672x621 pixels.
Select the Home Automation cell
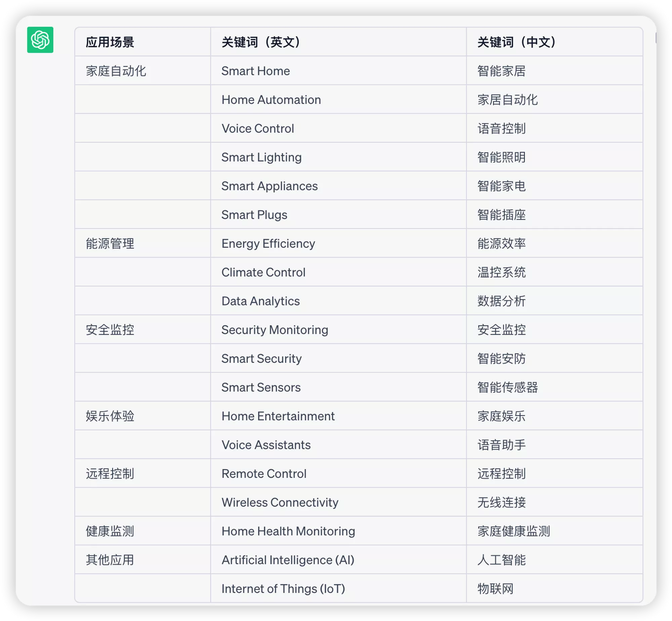(x=271, y=100)
